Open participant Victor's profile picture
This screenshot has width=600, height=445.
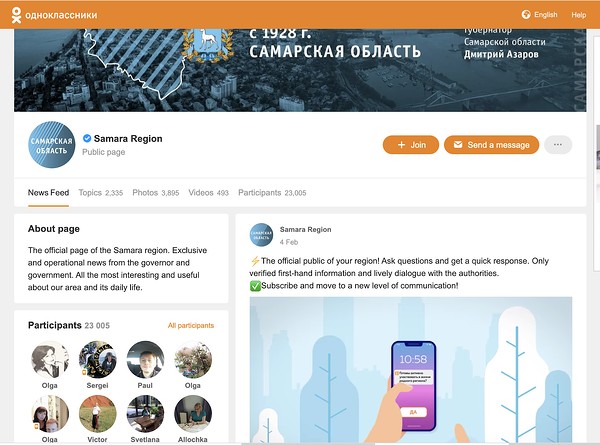[x=98, y=414]
